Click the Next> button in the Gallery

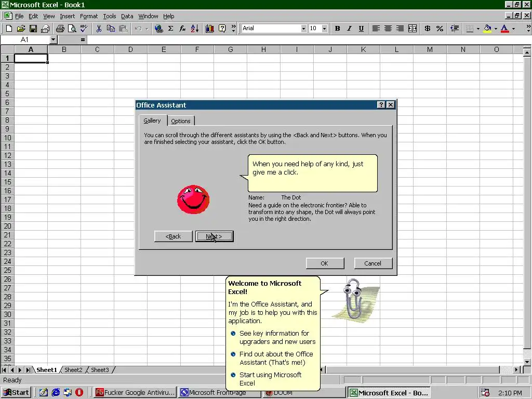[214, 236]
